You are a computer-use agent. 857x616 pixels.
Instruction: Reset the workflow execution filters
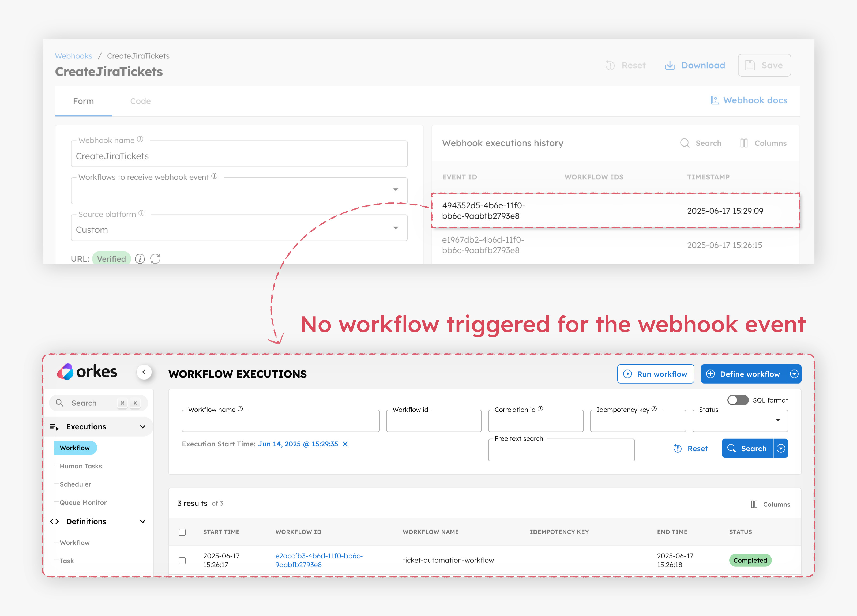click(691, 449)
